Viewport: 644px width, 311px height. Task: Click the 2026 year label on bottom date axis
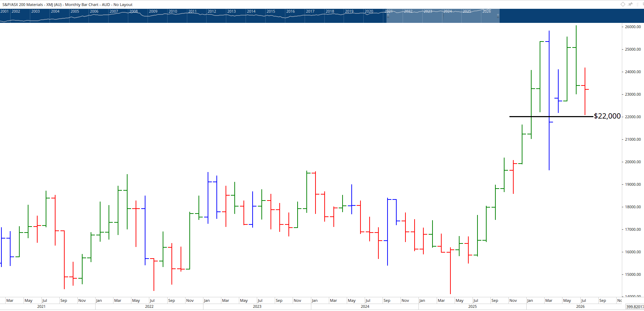coord(580,306)
